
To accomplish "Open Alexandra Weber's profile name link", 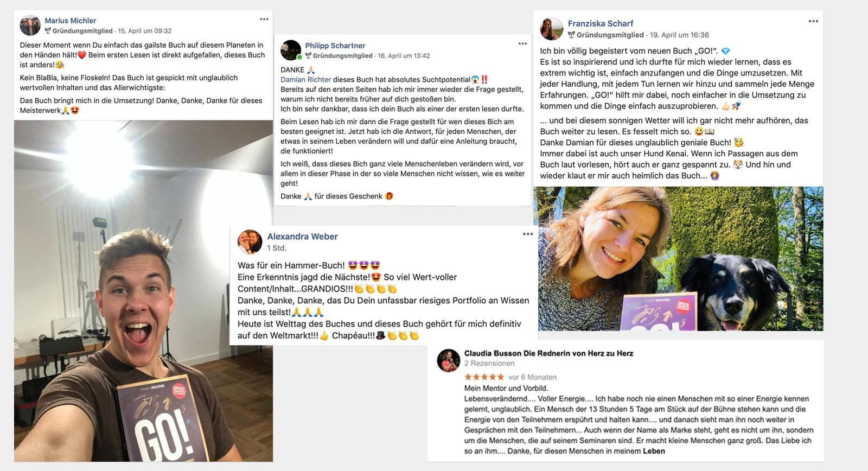I will click(302, 237).
